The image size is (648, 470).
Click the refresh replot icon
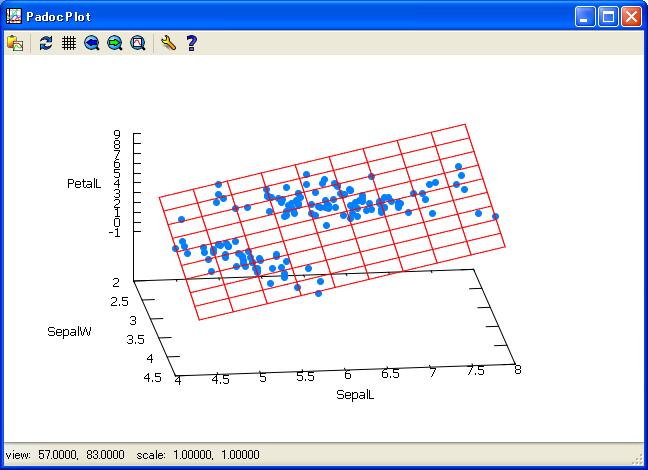(46, 43)
